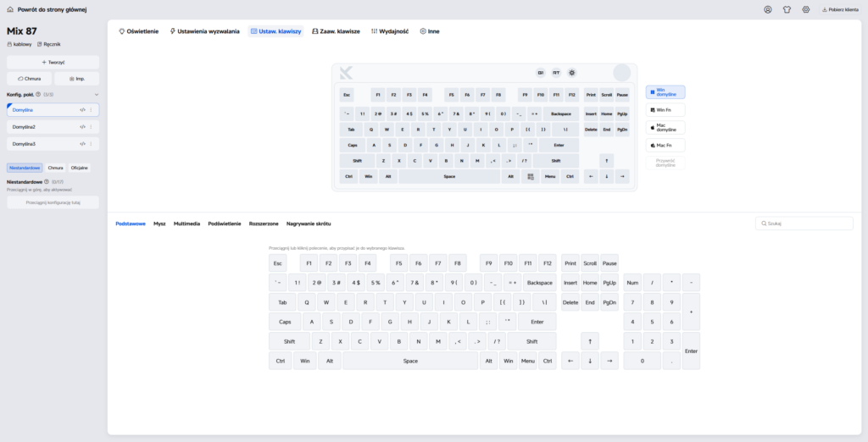Click the first round indicator icon on keyboard

pyautogui.click(x=540, y=73)
